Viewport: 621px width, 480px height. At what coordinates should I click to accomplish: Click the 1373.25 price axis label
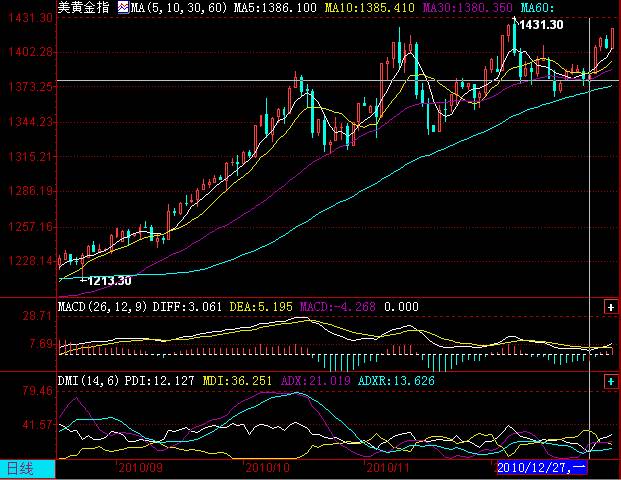click(x=31, y=87)
